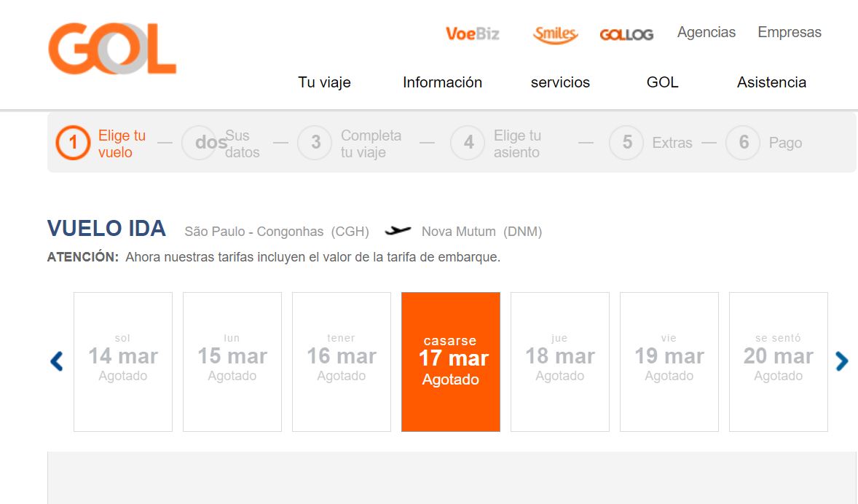
Task: Show previous dates with left arrow
Action: pyautogui.click(x=57, y=361)
